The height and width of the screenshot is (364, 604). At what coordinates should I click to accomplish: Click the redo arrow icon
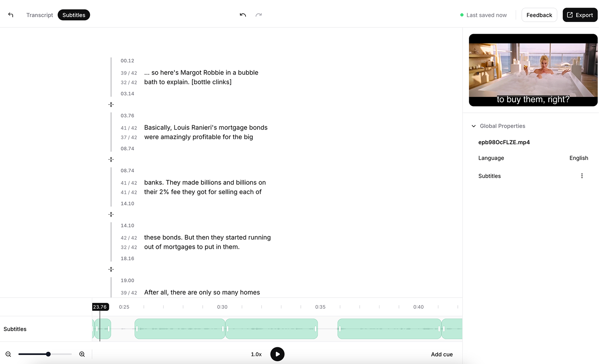coord(259,15)
